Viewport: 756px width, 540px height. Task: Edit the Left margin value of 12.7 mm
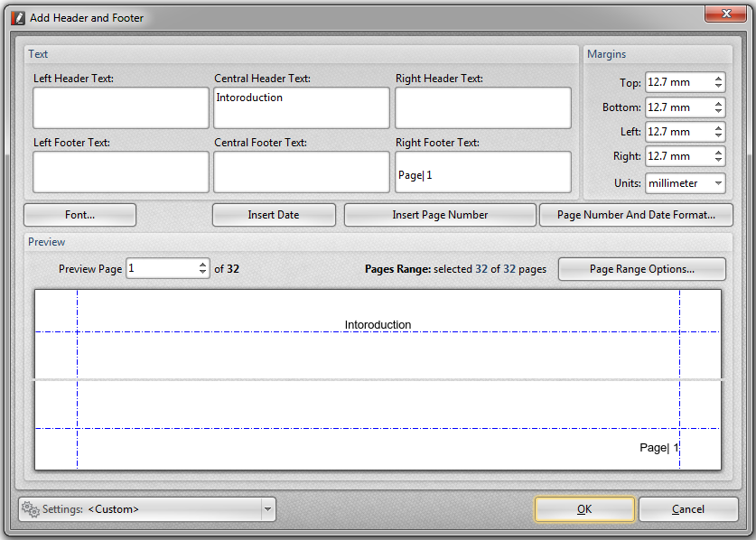(x=682, y=131)
